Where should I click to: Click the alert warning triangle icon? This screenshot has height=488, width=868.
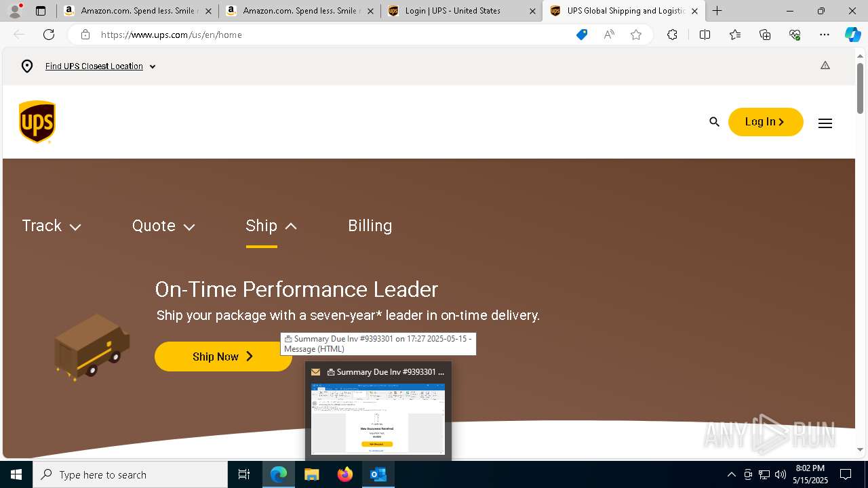[x=825, y=66]
